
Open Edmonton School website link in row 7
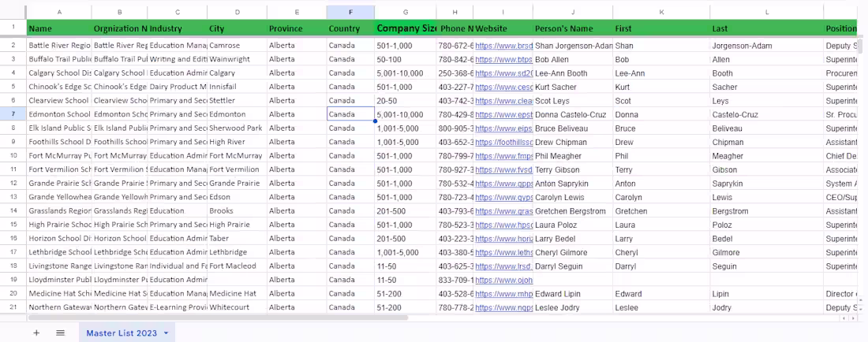tap(503, 115)
